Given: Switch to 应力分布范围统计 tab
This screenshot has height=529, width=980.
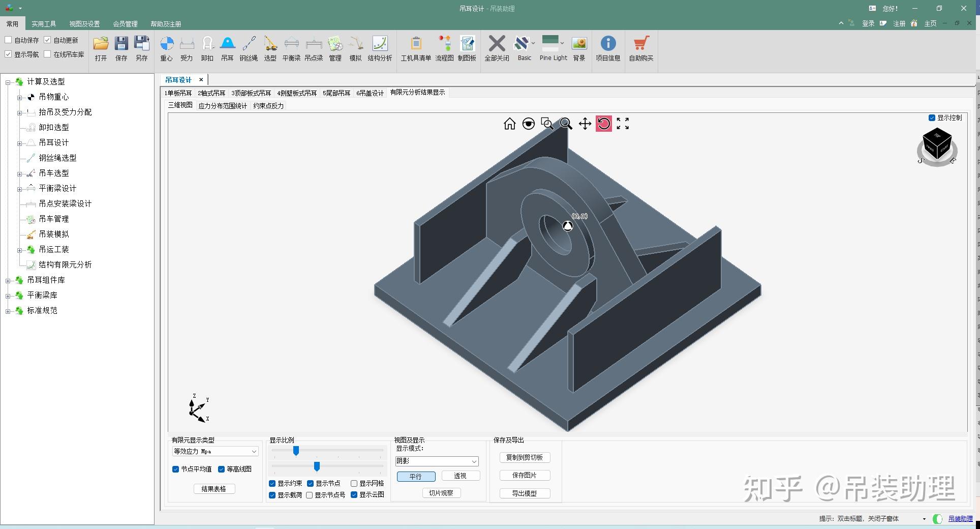Looking at the screenshot, I should tap(223, 106).
